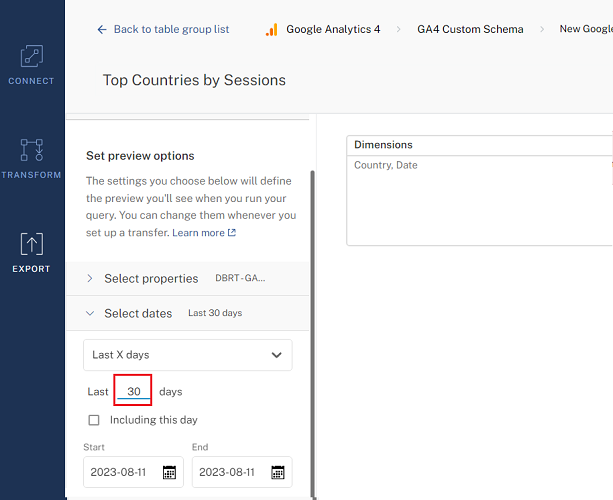This screenshot has height=500, width=613.
Task: Click the Set preview options heading
Action: [140, 156]
